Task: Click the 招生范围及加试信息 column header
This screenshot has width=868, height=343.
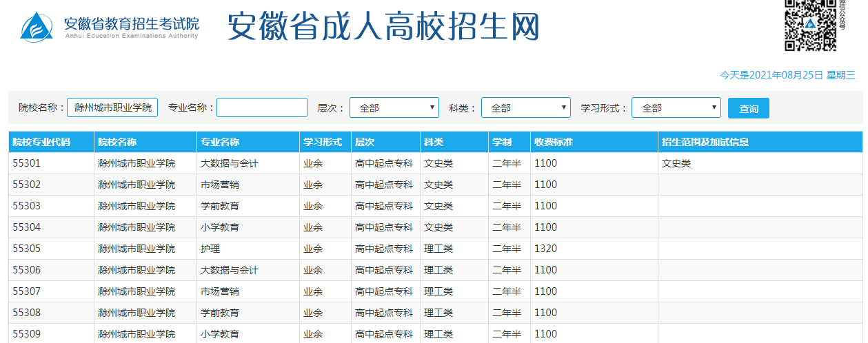Action: point(705,143)
